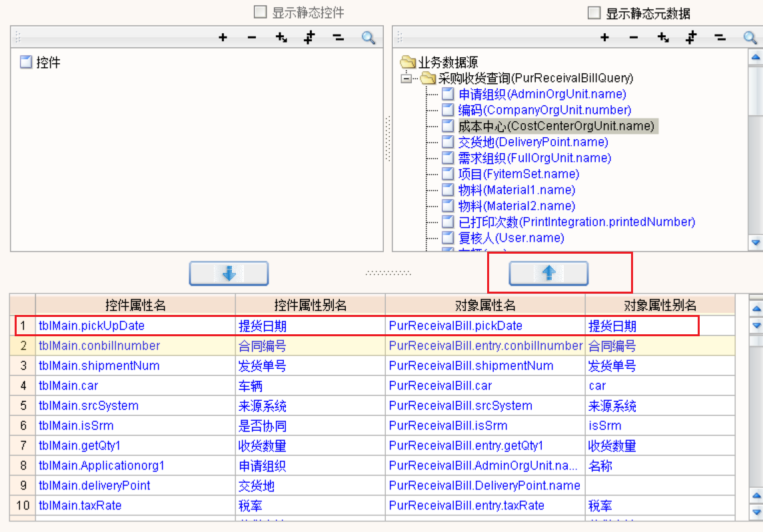Viewport: 763px width, 532px height.
Task: Enable the 显示静态控件 checkbox
Action: (261, 13)
